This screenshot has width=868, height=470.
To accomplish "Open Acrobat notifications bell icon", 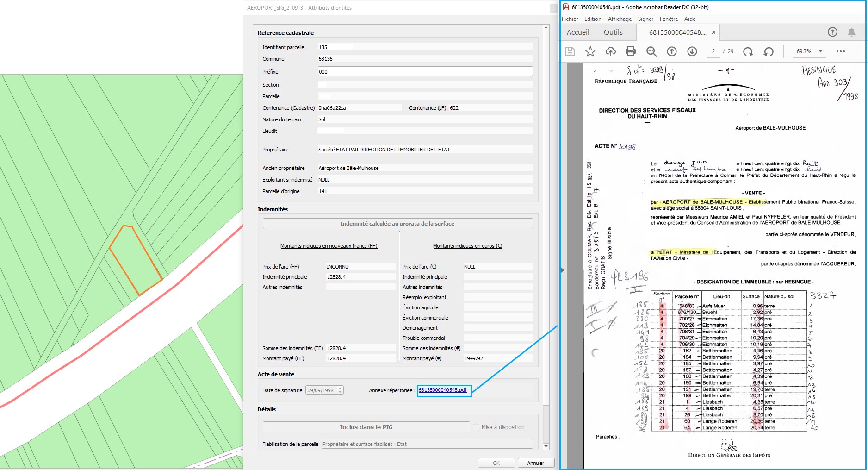I will click(851, 32).
